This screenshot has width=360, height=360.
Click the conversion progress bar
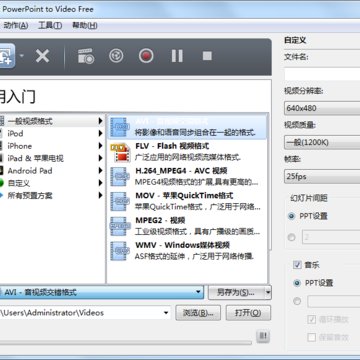click(126, 342)
